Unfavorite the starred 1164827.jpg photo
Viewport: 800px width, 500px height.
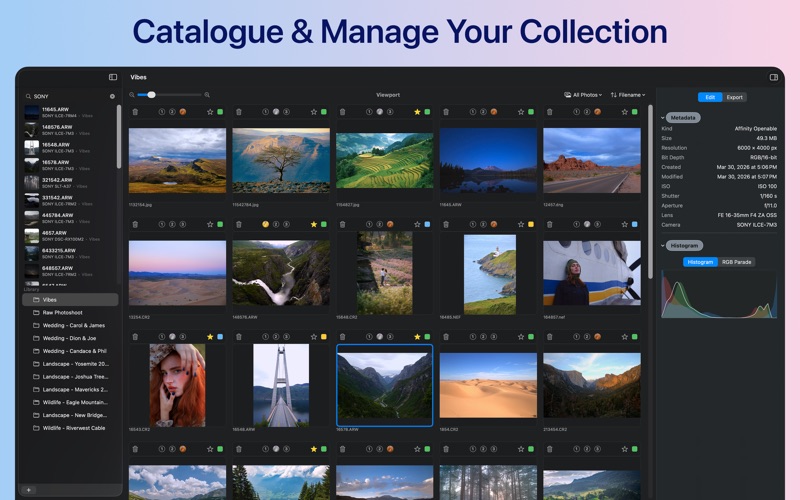[x=417, y=112]
